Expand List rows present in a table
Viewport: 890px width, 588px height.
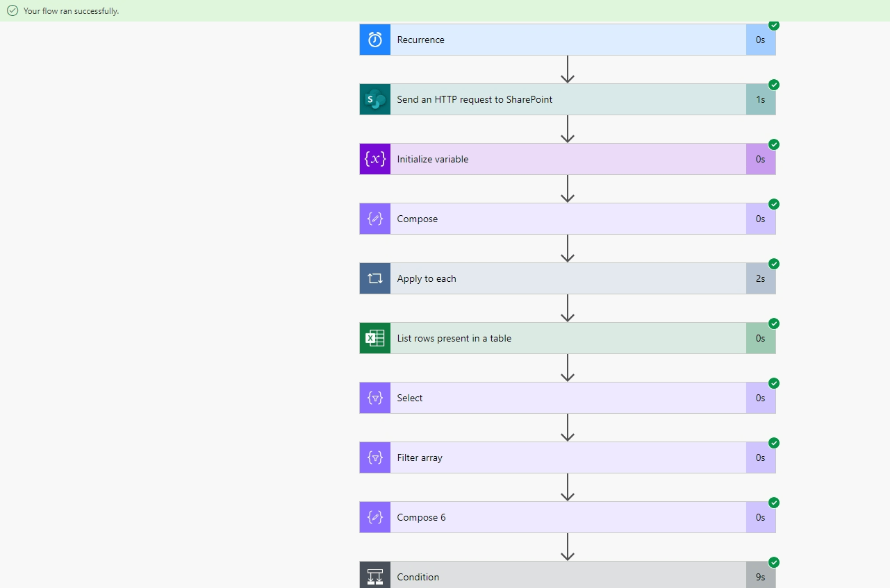click(x=568, y=338)
